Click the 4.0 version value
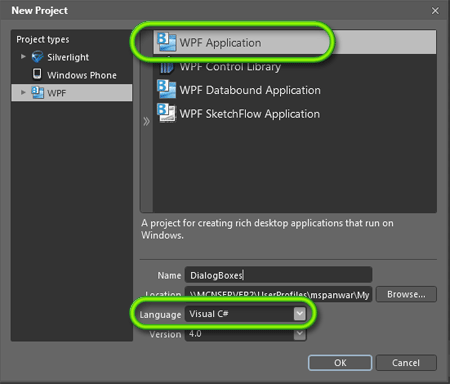Viewport: 450px width, 384px height. (195, 334)
